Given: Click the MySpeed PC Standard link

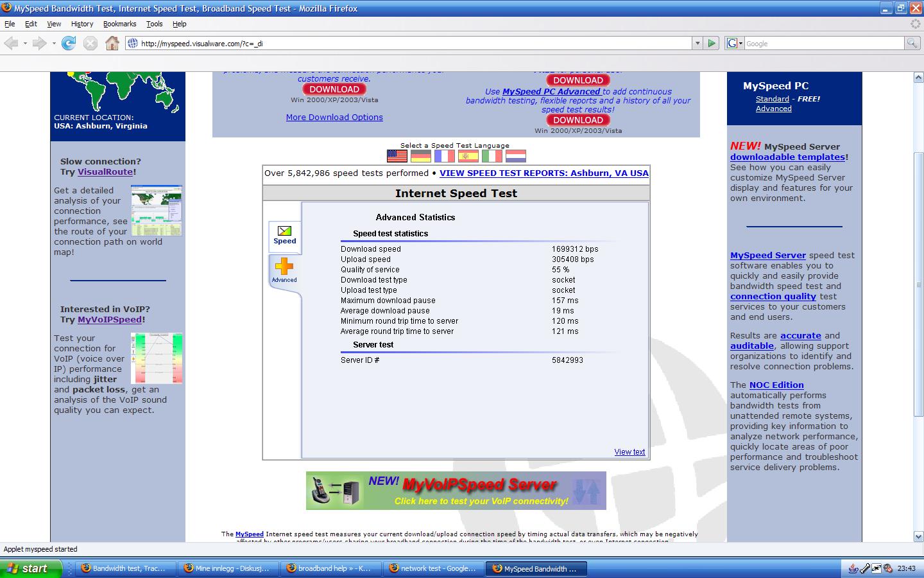Looking at the screenshot, I should click(773, 99).
